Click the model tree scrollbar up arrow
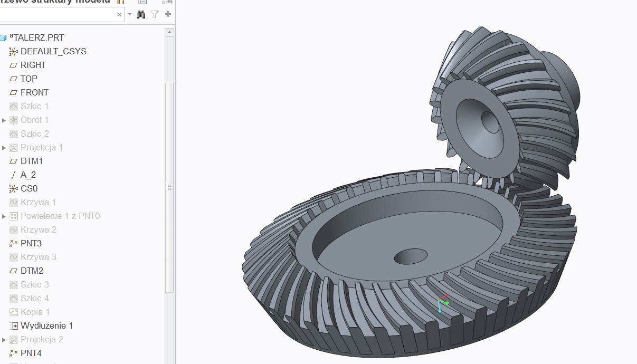The image size is (637, 364). point(169,32)
